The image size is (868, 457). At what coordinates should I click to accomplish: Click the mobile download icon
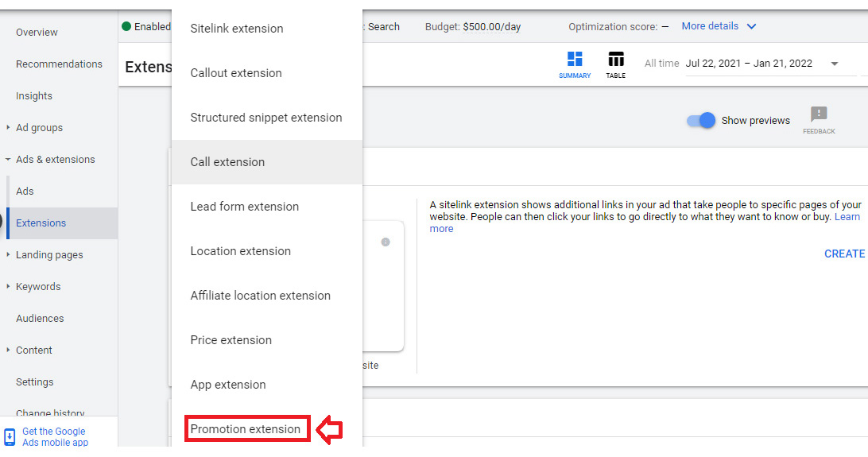[10, 436]
